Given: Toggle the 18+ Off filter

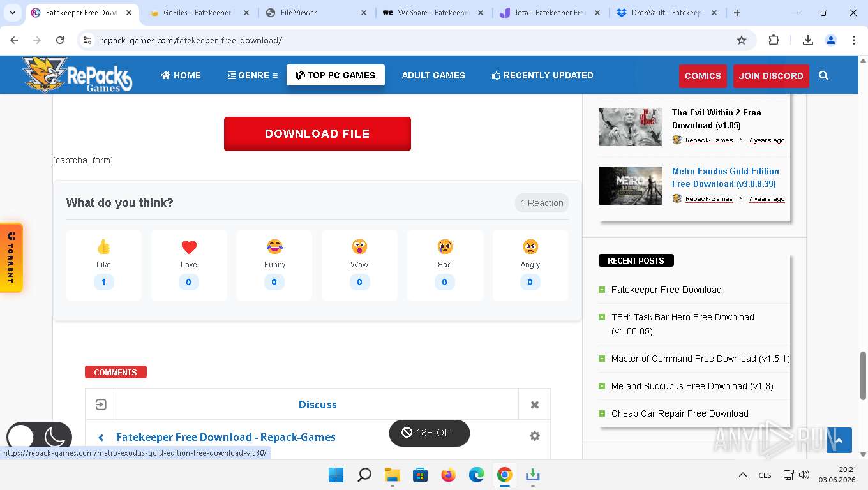Looking at the screenshot, I should point(430,433).
